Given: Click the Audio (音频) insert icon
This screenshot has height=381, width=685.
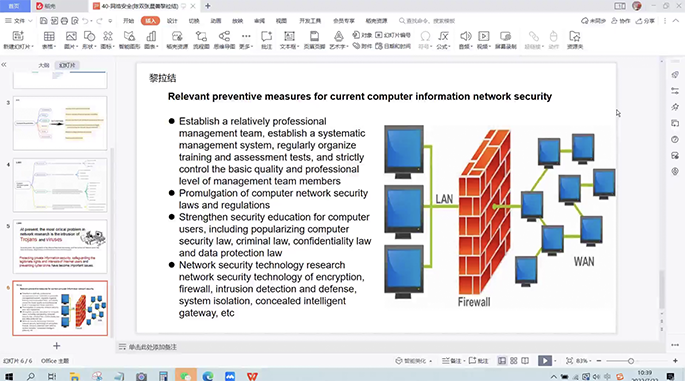Looking at the screenshot, I should click(x=465, y=40).
